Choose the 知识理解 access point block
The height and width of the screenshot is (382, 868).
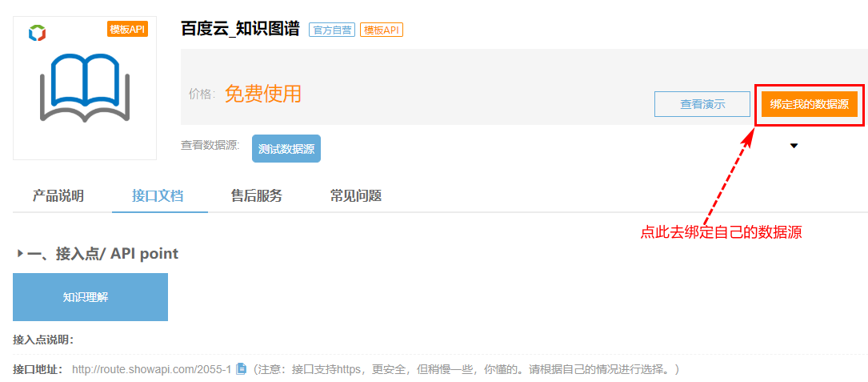coord(90,297)
